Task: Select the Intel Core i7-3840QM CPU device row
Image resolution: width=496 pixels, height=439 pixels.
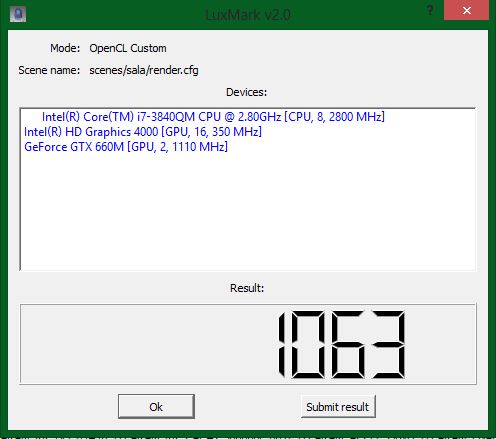Action: [213, 117]
